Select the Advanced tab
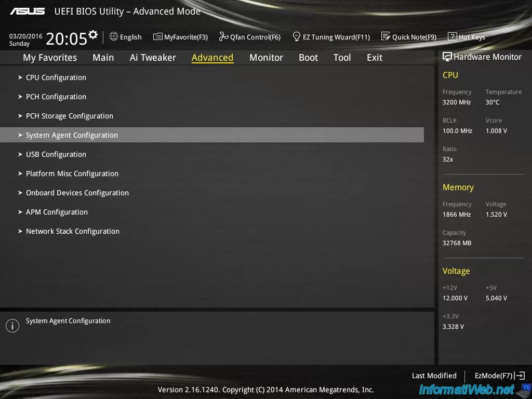Image resolution: width=532 pixels, height=399 pixels. [212, 58]
